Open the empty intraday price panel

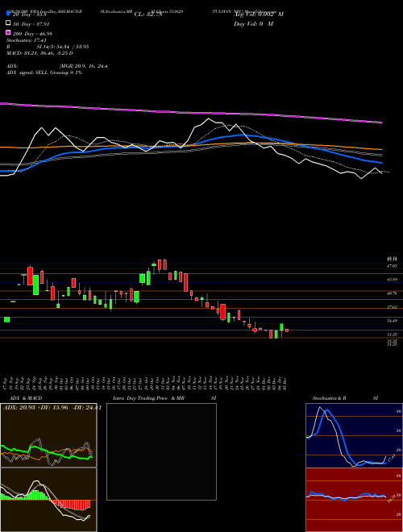point(161,451)
